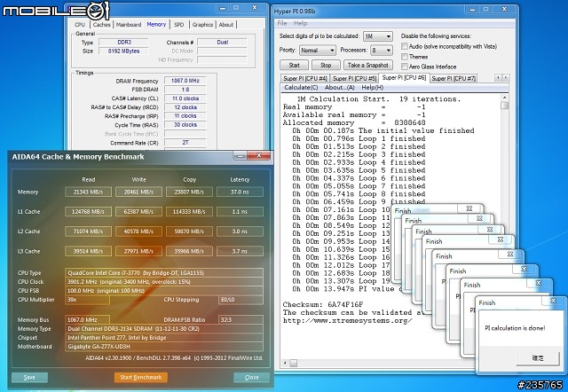This screenshot has width=568, height=392.
Task: Open the About..(A) menu in Super PI
Action: click(339, 88)
